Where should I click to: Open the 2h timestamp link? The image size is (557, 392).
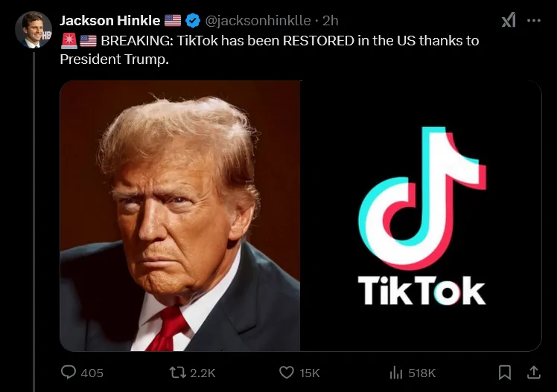(330, 21)
